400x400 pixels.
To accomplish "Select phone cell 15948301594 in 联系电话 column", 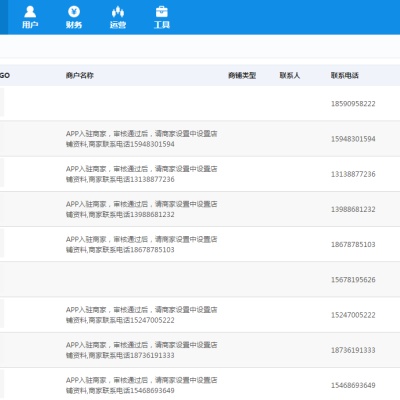I will click(x=353, y=139).
